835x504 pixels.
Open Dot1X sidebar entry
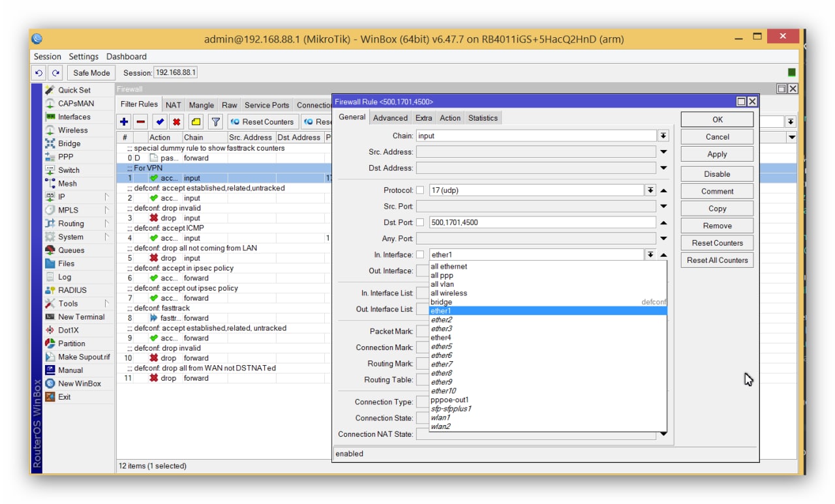tap(68, 331)
